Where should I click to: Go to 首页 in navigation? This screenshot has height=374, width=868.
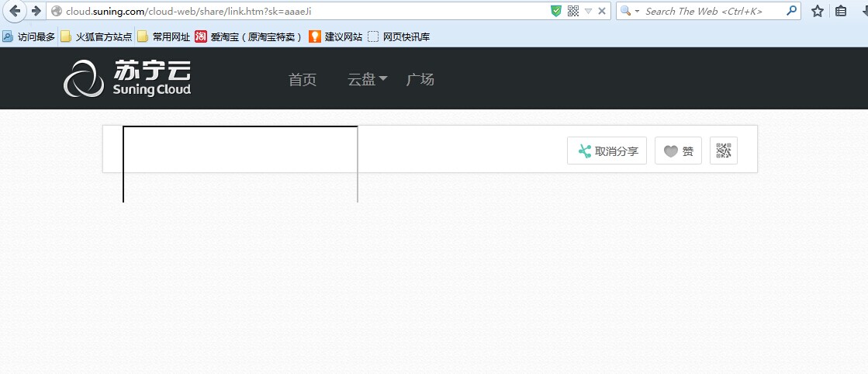click(x=303, y=80)
